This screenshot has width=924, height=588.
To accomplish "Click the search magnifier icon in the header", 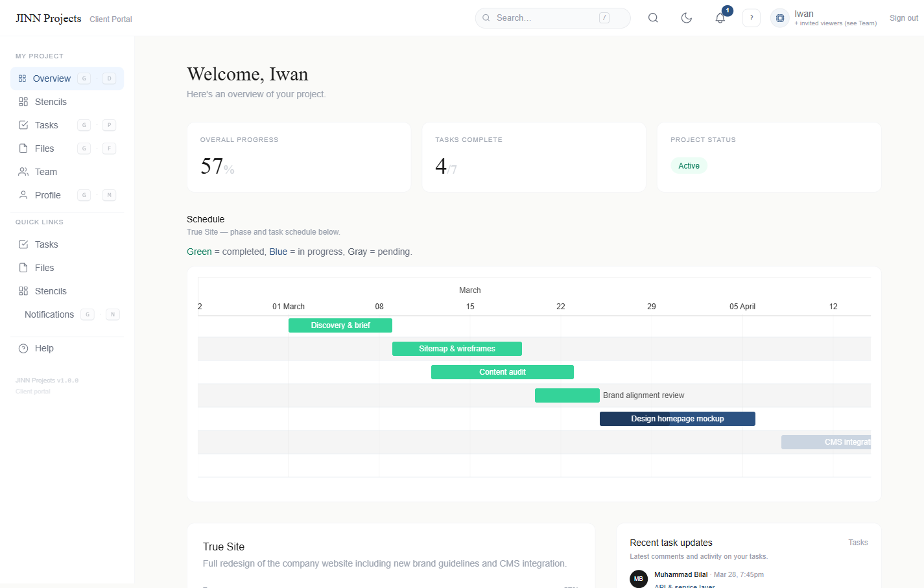I will [653, 18].
